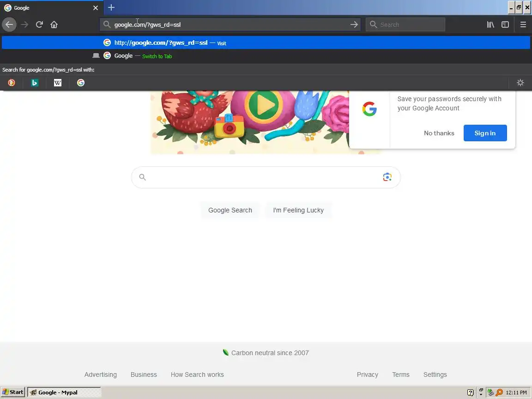Image resolution: width=532 pixels, height=399 pixels.
Task: Click the Google doodle play button
Action: (264, 105)
